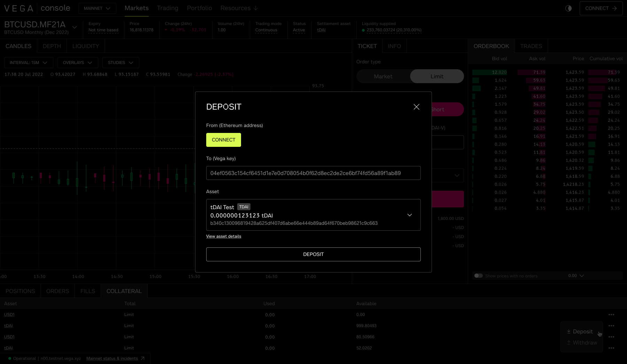Open the View asset details link
Image resolution: width=627 pixels, height=364 pixels.
pyautogui.click(x=224, y=236)
